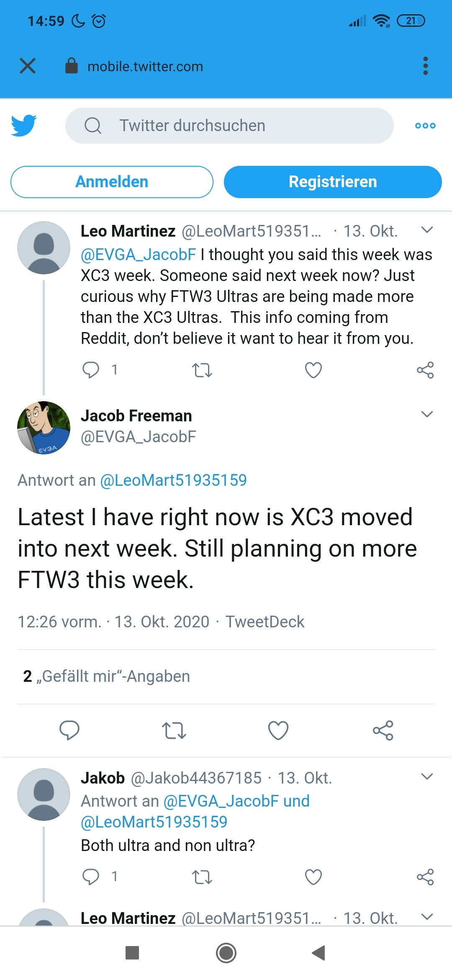Click the Twitter bird logo
The width and height of the screenshot is (452, 980).
coord(24,125)
